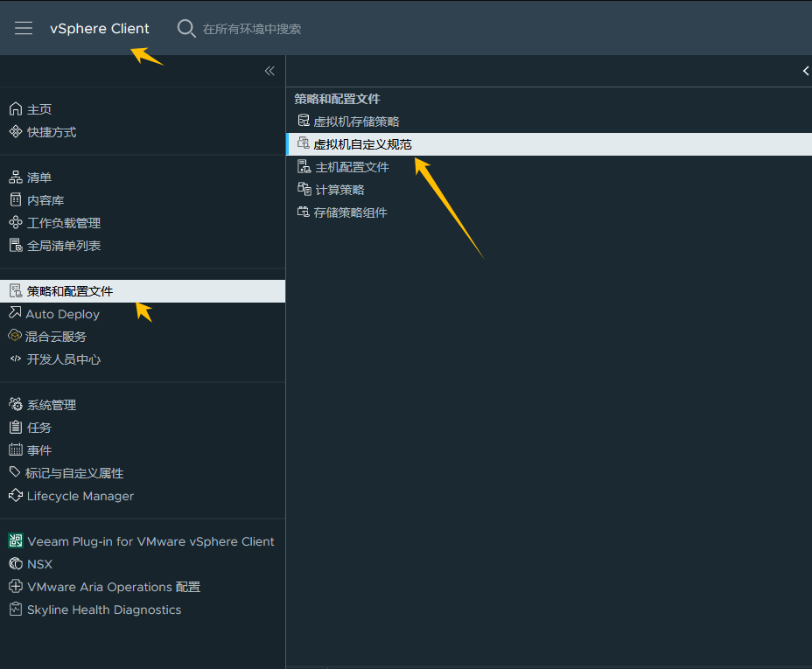The height and width of the screenshot is (669, 812).
Task: Open the 主页 home icon
Action: click(x=16, y=108)
